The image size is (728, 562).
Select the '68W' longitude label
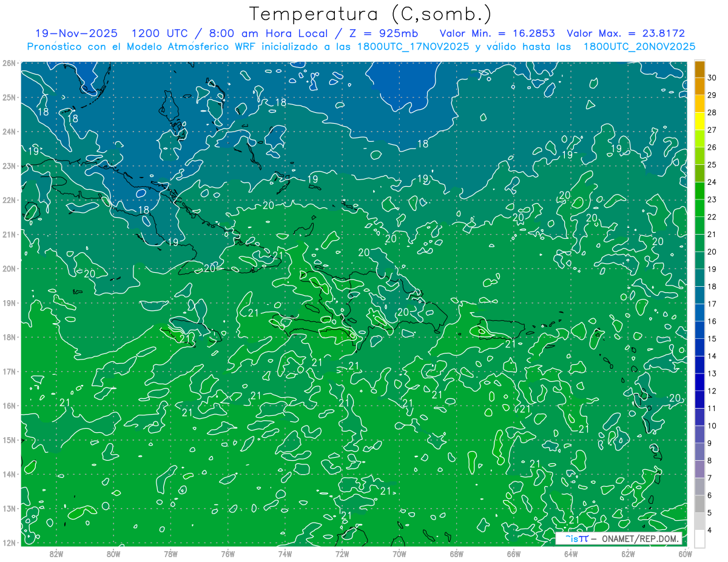[456, 554]
